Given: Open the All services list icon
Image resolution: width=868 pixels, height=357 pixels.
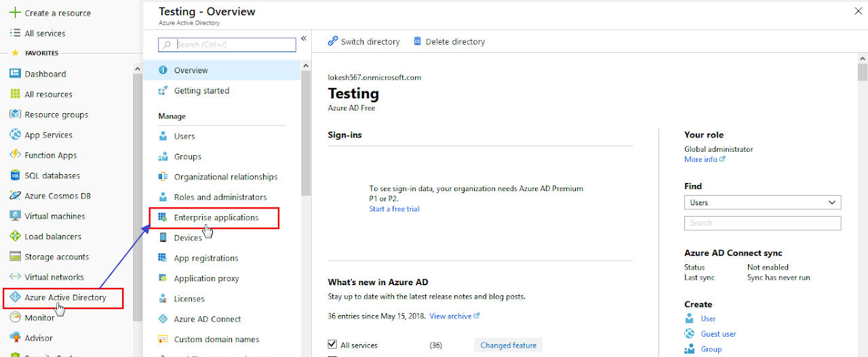Looking at the screenshot, I should coord(14,33).
